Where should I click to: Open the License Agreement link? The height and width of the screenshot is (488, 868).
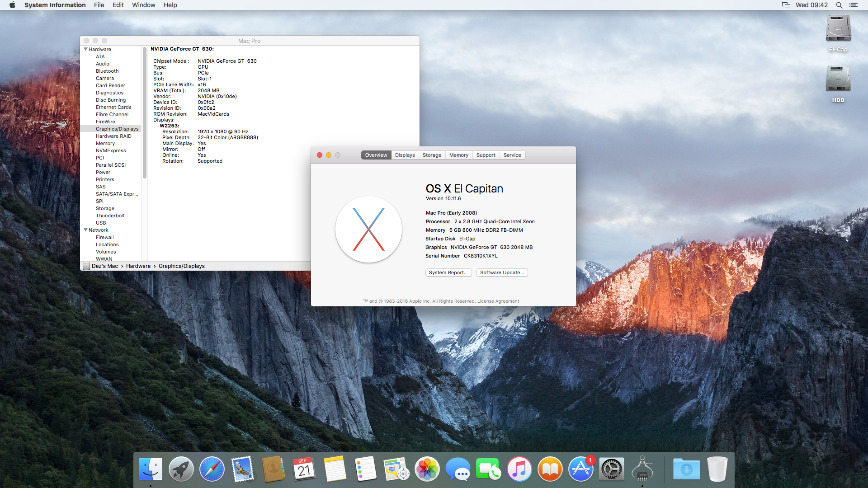click(498, 301)
